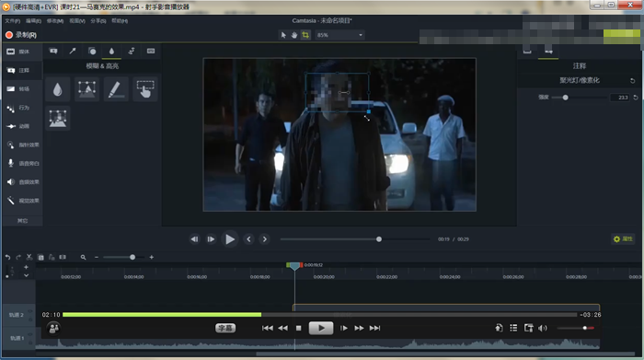Open the 编辑(E) menu
The image size is (644, 360).
click(33, 20)
